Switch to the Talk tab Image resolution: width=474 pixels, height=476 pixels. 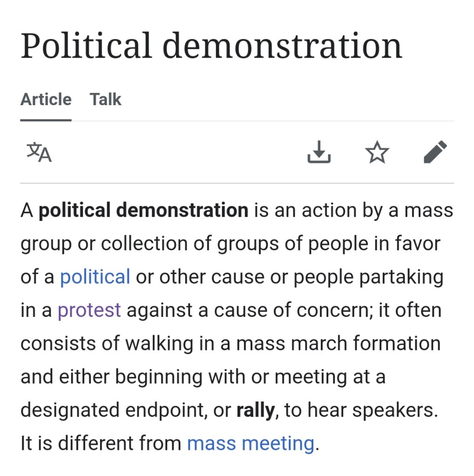point(106,100)
